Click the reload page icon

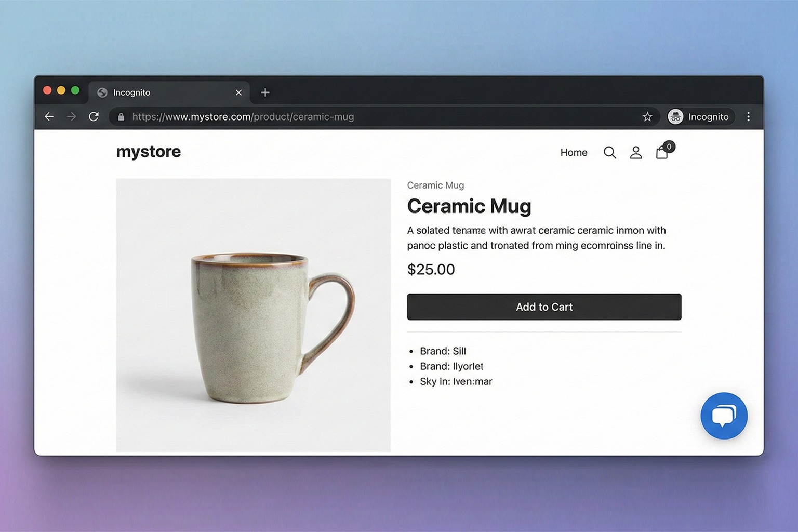[94, 116]
